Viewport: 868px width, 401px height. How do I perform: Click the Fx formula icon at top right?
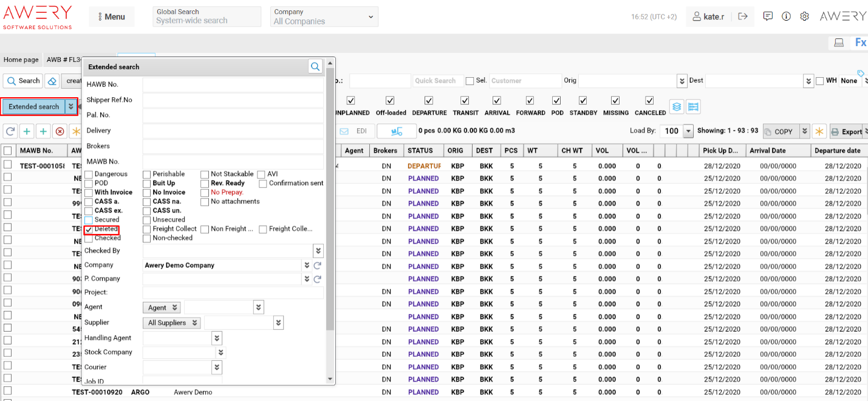click(861, 43)
